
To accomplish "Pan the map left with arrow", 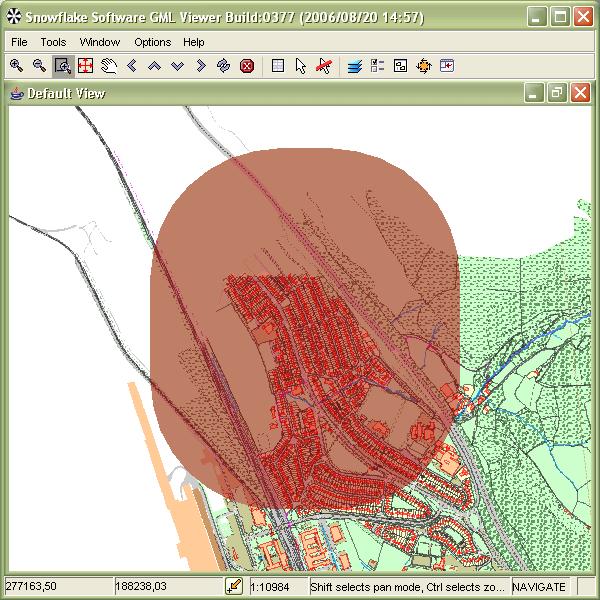I will coord(131,66).
